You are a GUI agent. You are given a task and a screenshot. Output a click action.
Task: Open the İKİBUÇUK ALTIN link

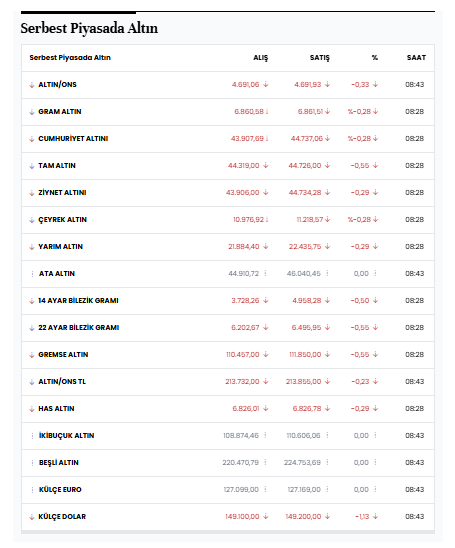pyautogui.click(x=66, y=436)
